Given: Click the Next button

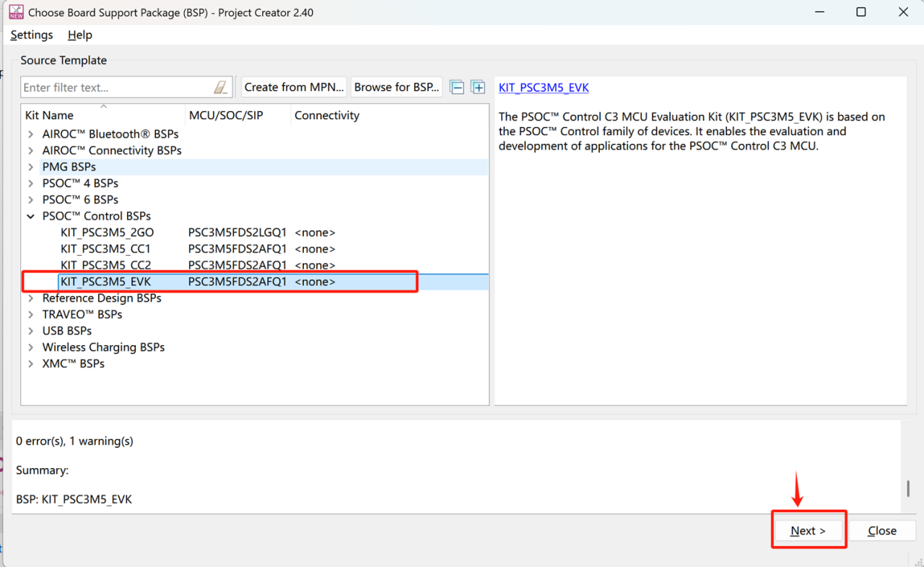Looking at the screenshot, I should [x=808, y=530].
